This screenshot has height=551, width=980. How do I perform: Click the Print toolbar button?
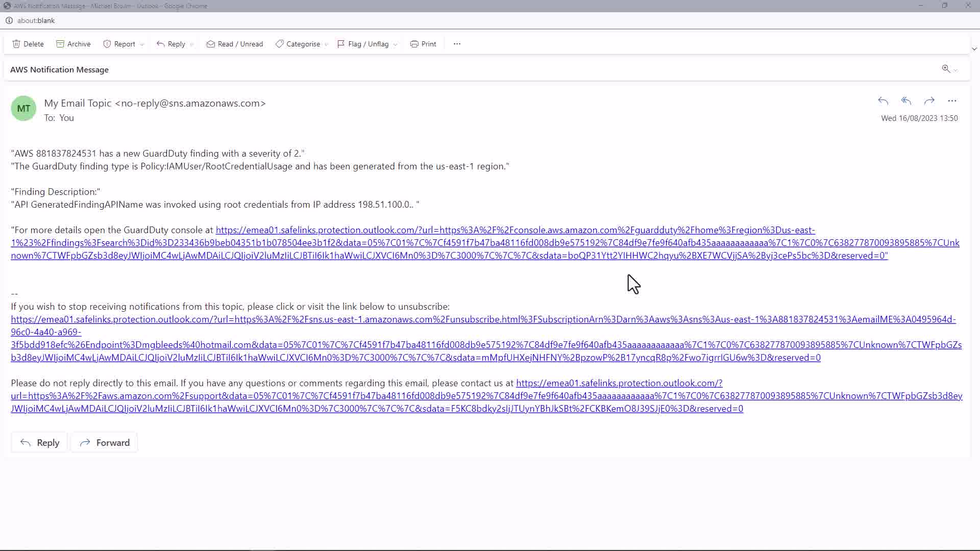coord(423,44)
